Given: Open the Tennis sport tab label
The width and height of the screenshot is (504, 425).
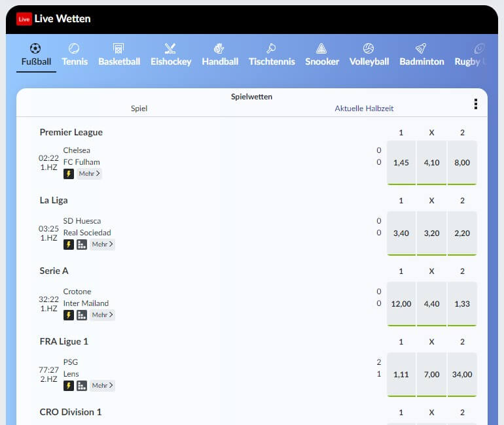Looking at the screenshot, I should click(x=75, y=61).
